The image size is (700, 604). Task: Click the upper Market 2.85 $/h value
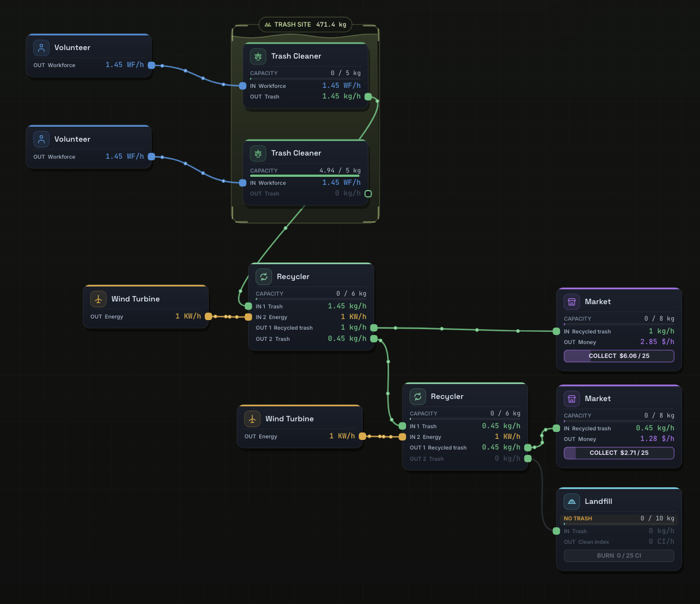point(657,342)
